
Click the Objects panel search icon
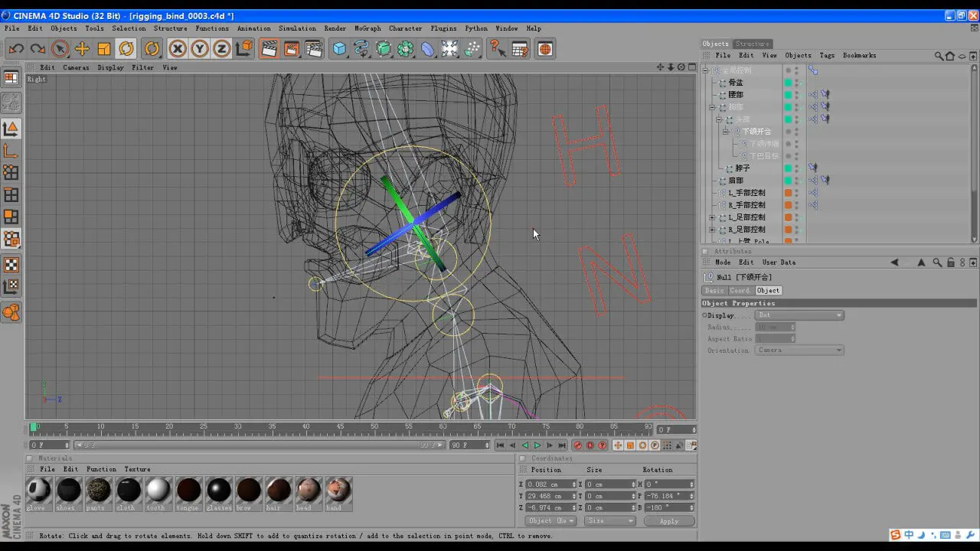click(939, 56)
